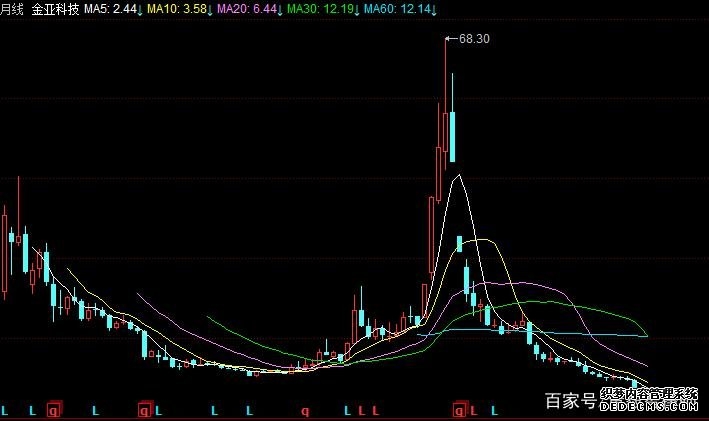
Task: Click the small arrow pointing to 68.30
Action: pyautogui.click(x=450, y=39)
